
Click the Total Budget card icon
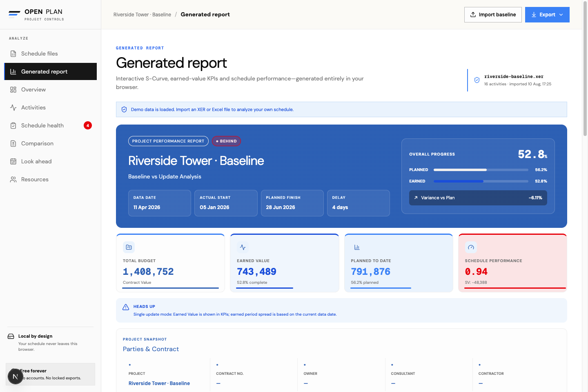pyautogui.click(x=129, y=247)
